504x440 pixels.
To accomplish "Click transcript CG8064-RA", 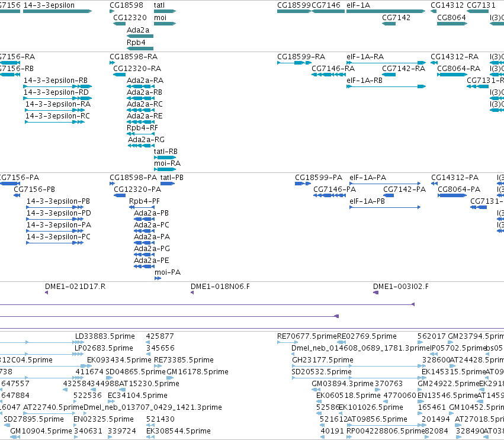I will tap(458, 69).
